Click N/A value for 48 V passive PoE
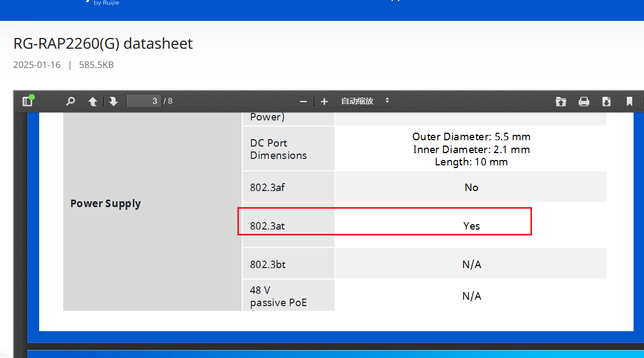Image resolution: width=644 pixels, height=358 pixels. click(471, 296)
